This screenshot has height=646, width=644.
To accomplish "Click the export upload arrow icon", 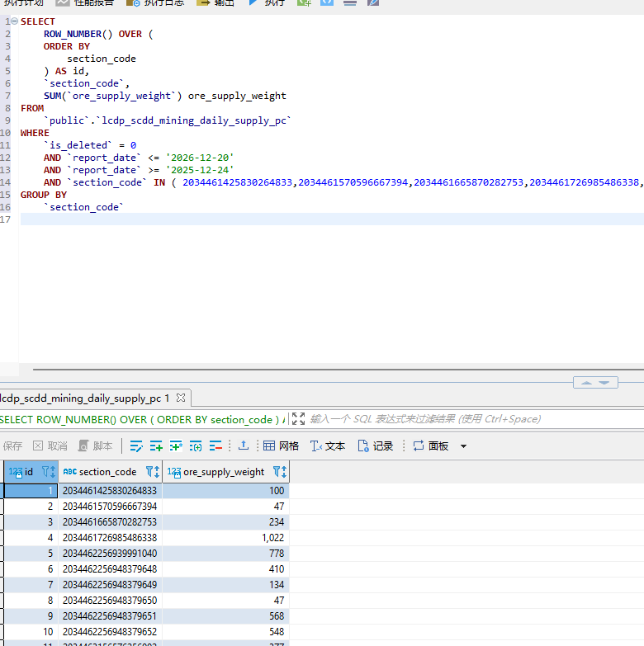I will click(244, 446).
